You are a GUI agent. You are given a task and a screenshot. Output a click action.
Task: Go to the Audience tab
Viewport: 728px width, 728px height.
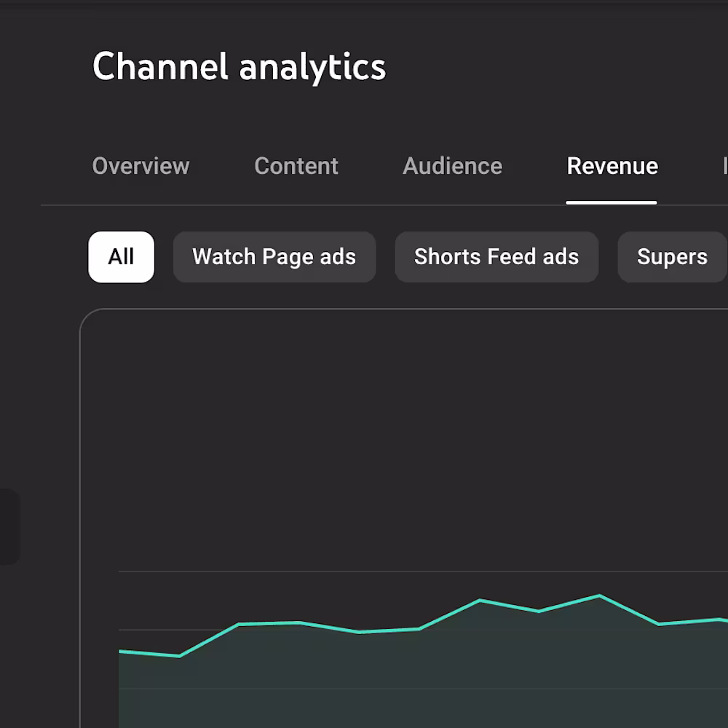click(x=452, y=166)
